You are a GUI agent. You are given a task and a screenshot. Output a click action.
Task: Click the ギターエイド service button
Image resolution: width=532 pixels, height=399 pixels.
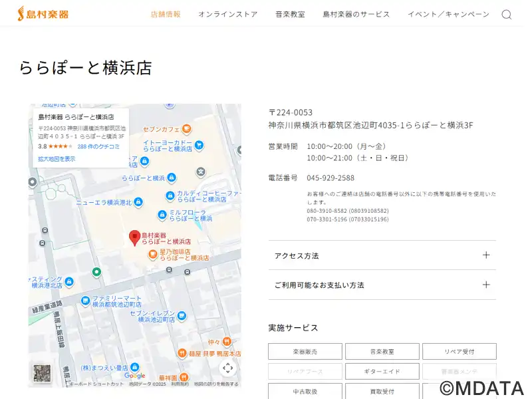382,371
